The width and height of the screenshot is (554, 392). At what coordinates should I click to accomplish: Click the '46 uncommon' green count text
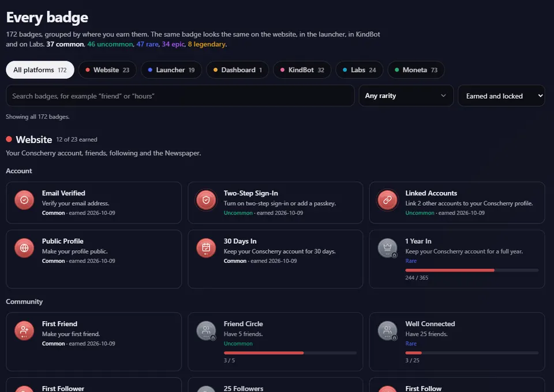point(110,44)
